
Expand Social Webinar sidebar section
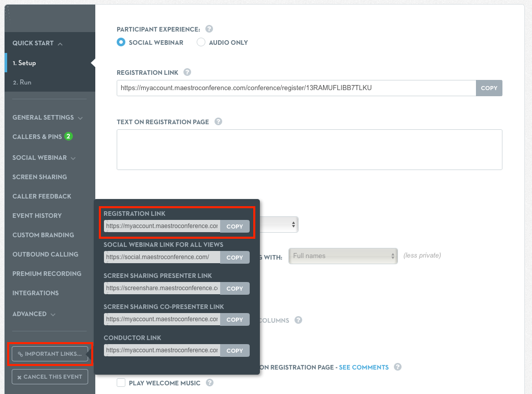(x=73, y=158)
